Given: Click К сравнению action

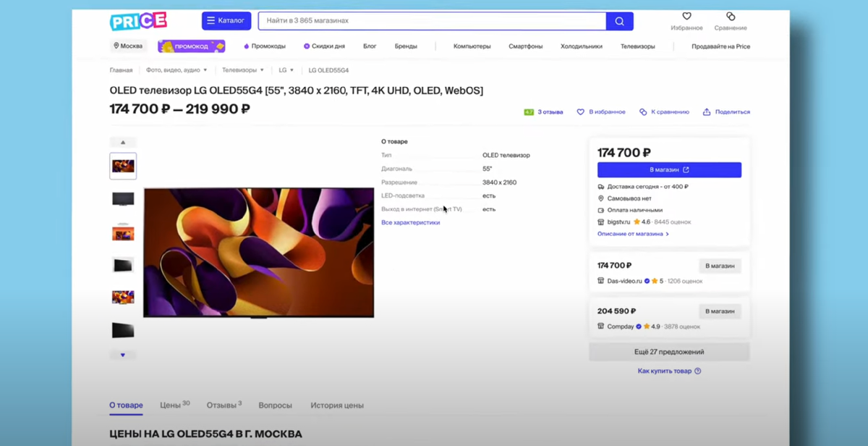Looking at the screenshot, I should point(664,112).
